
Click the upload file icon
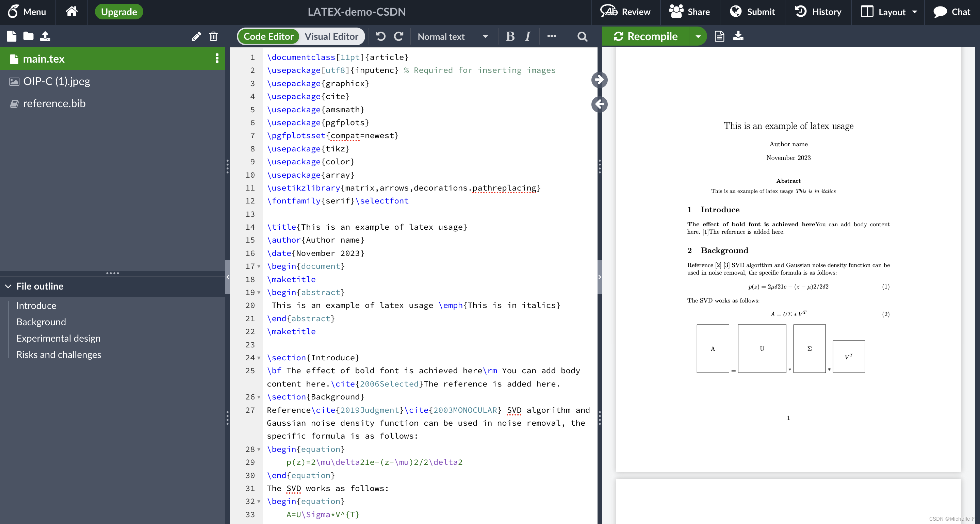(45, 36)
